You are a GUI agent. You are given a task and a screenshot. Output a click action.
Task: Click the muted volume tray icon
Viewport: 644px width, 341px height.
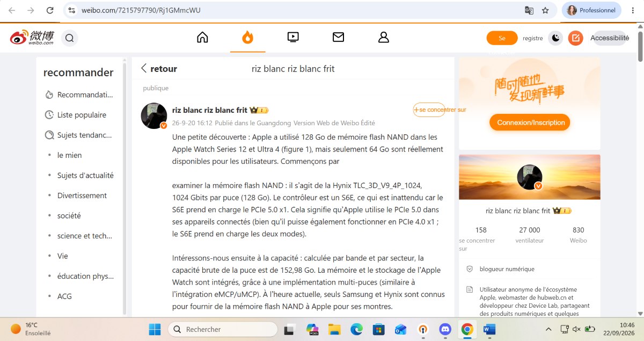(x=577, y=329)
